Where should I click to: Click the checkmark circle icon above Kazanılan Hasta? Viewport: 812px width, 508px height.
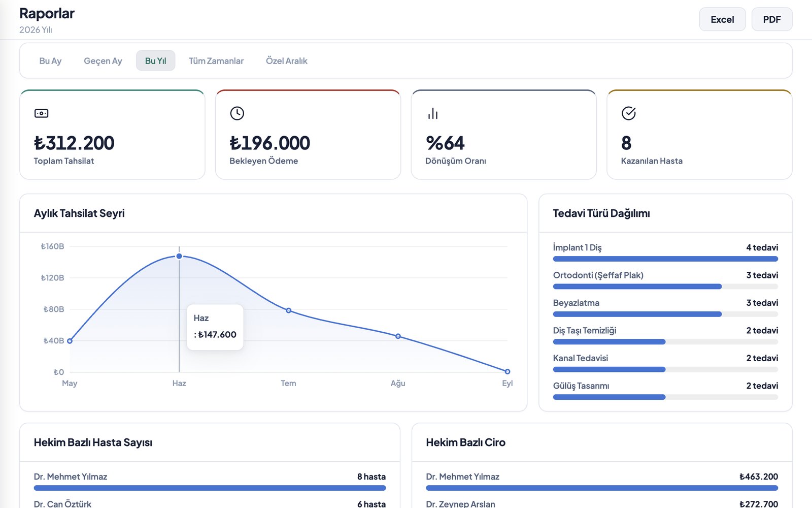click(629, 113)
